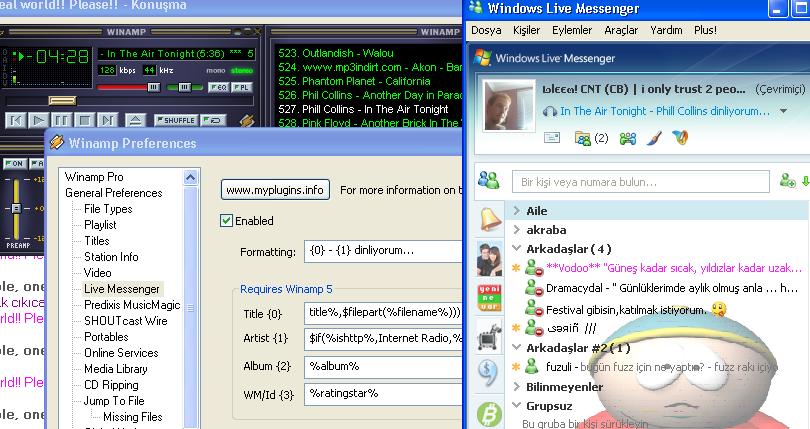Click the Messenger profile picture
Image resolution: width=810 pixels, height=429 pixels.
(x=509, y=106)
